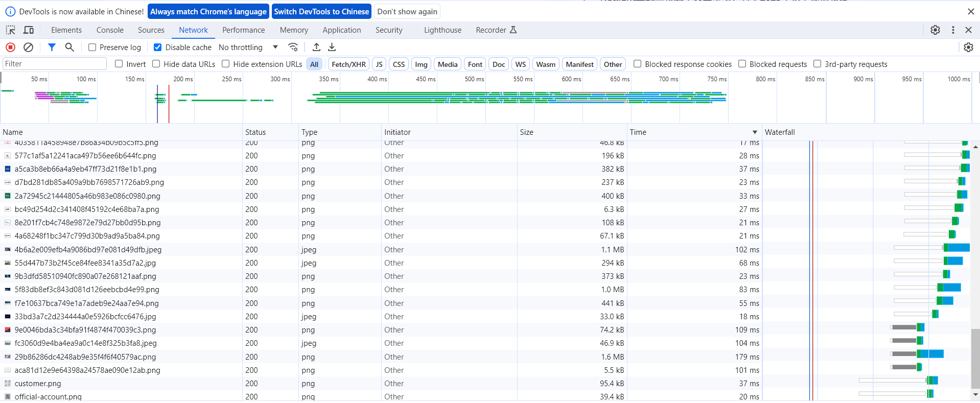The image size is (980, 403).
Task: Import HAR file with upload icon
Action: 316,48
